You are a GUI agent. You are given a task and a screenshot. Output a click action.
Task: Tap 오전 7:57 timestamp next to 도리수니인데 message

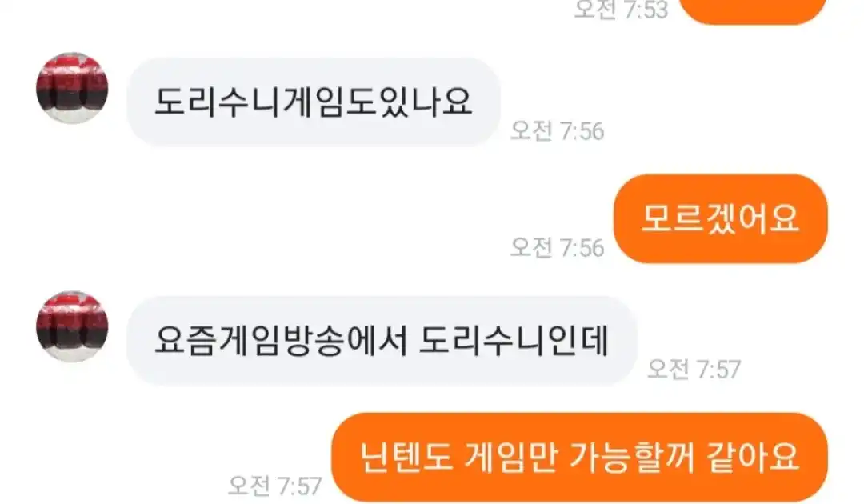click(694, 369)
